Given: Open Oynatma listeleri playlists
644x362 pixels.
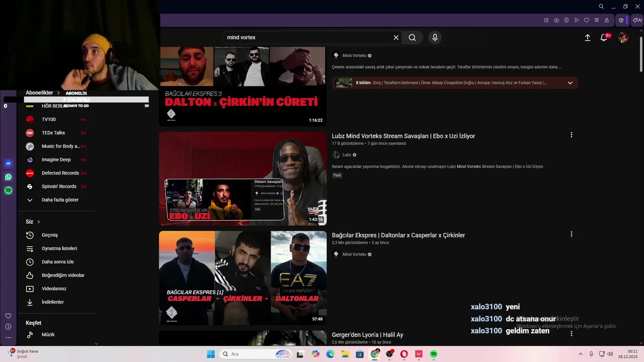Looking at the screenshot, I should click(59, 248).
